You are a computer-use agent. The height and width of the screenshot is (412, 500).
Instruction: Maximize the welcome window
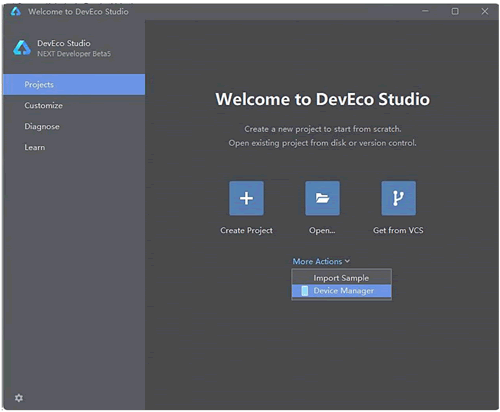455,11
